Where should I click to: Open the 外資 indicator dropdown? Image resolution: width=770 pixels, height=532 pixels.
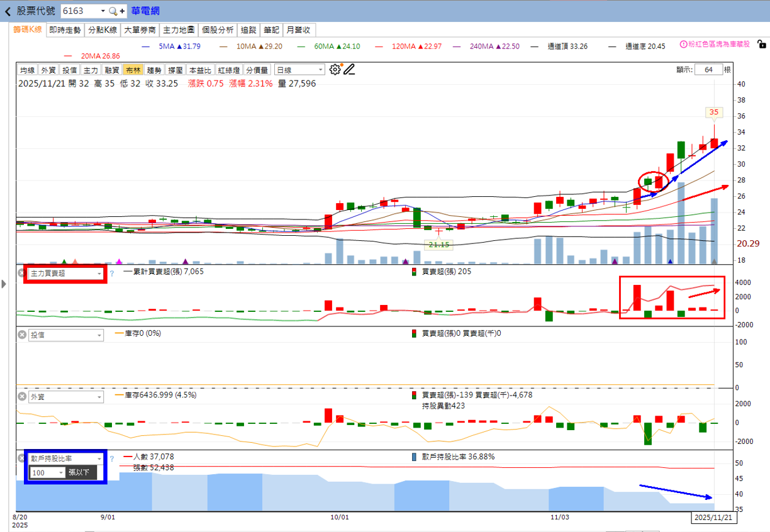(x=99, y=397)
